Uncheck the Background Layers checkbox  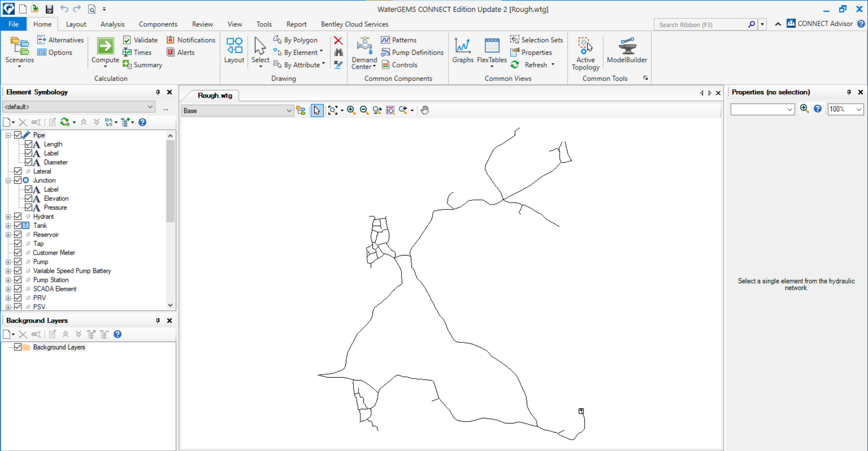tap(18, 347)
